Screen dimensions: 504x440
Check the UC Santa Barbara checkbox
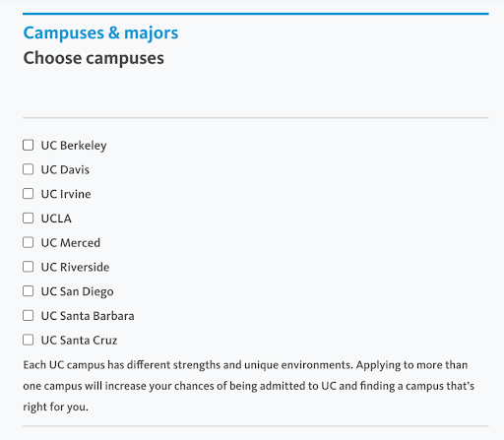pos(29,315)
